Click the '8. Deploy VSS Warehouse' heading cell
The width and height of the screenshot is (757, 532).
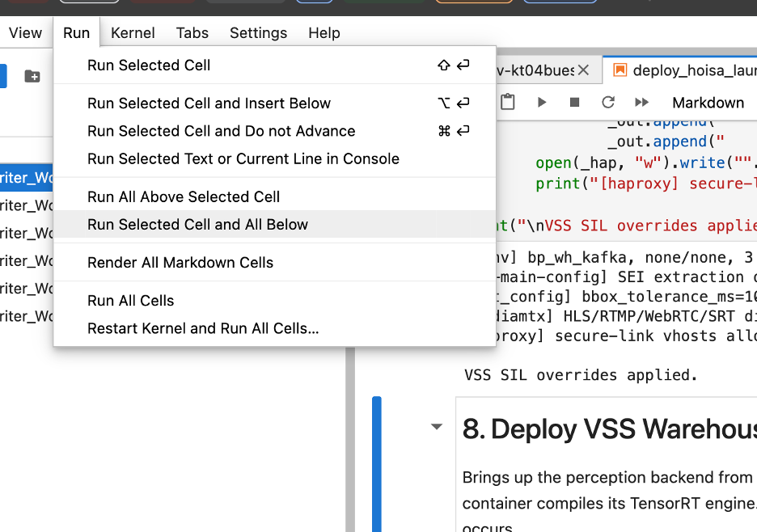tap(609, 429)
